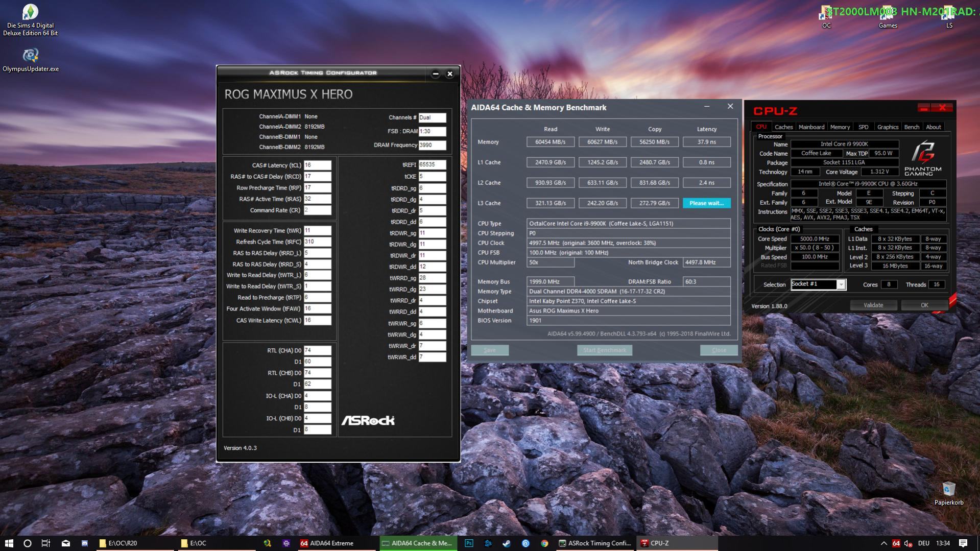980x551 pixels.
Task: Open Task View from the taskbar
Action: click(x=46, y=543)
